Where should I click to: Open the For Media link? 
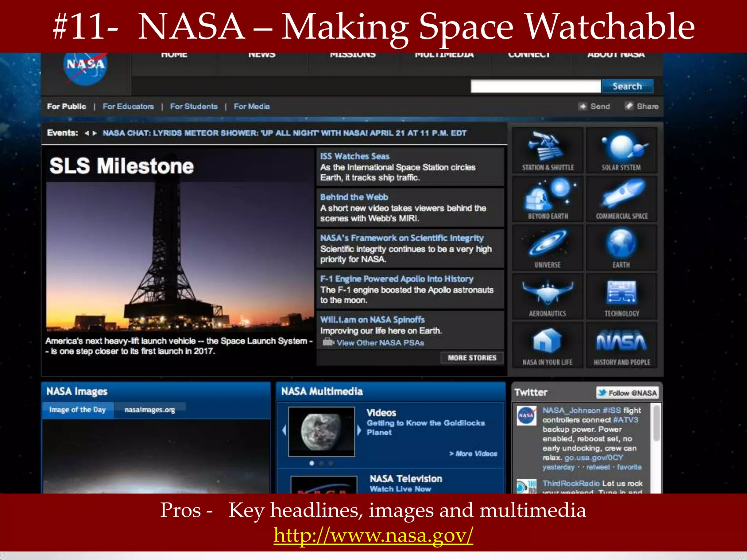252,106
